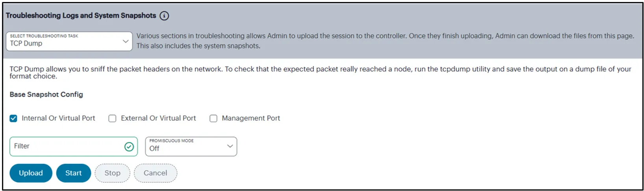Viewport: 644px width, 191px height.
Task: Uncheck Internal Or Virtual Port checkbox
Action: point(13,118)
